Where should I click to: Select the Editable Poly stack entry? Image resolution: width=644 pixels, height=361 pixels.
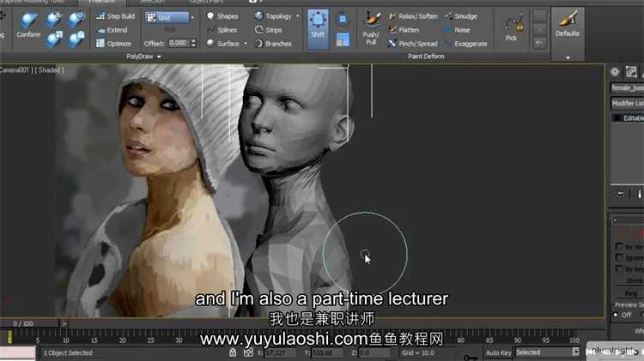(629, 117)
